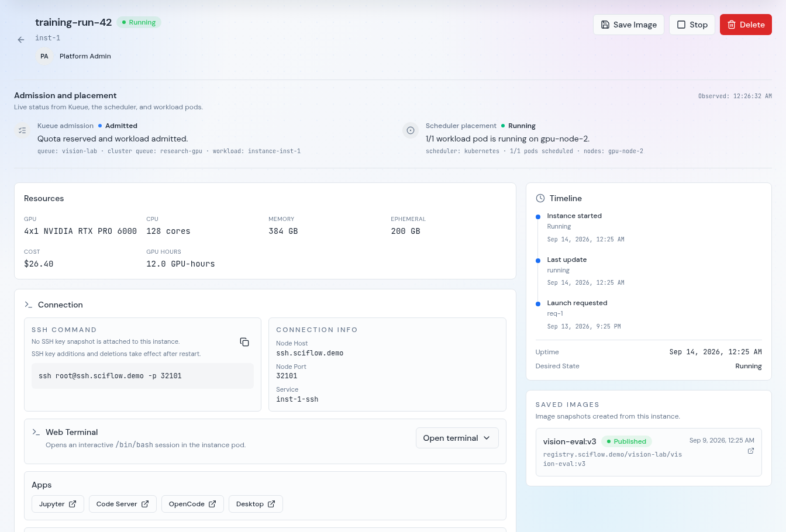Click the Web Terminal prompt icon
Viewport: 786px width, 532px height.
36,432
